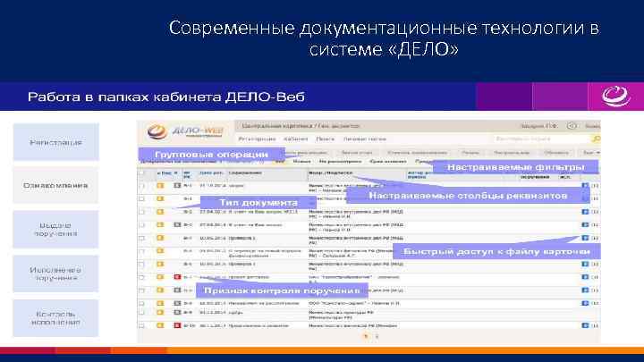Go to page 1 in pagination
Image resolution: width=644 pixels, height=362 pixels.
coord(366,336)
